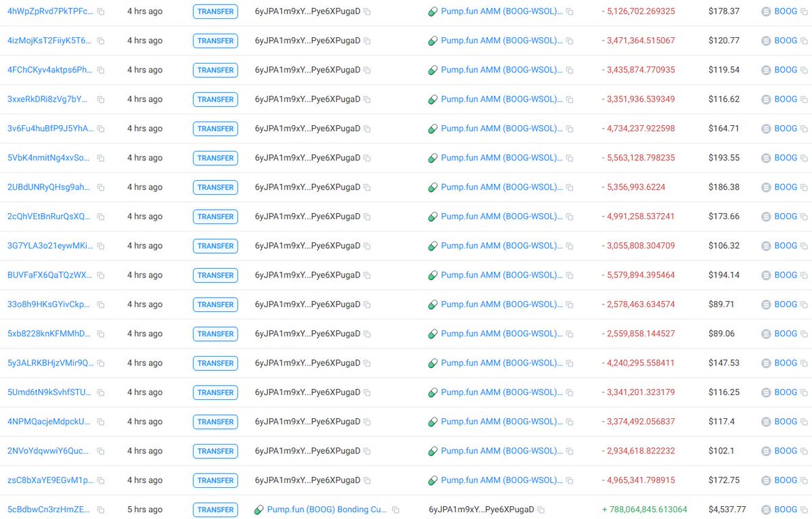Open Pump.fun AMM (BOOG-WSOL) link in $173.66 row
Screen dimensions: 812x519
(x=501, y=217)
